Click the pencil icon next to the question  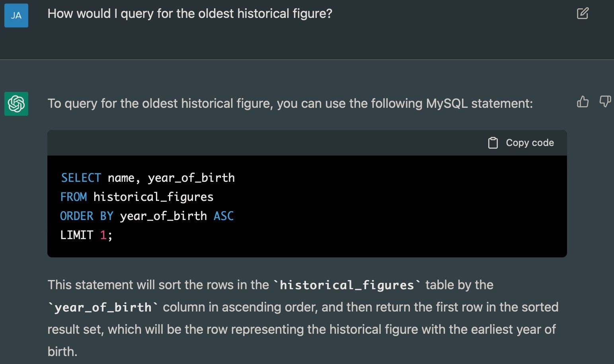point(583,14)
